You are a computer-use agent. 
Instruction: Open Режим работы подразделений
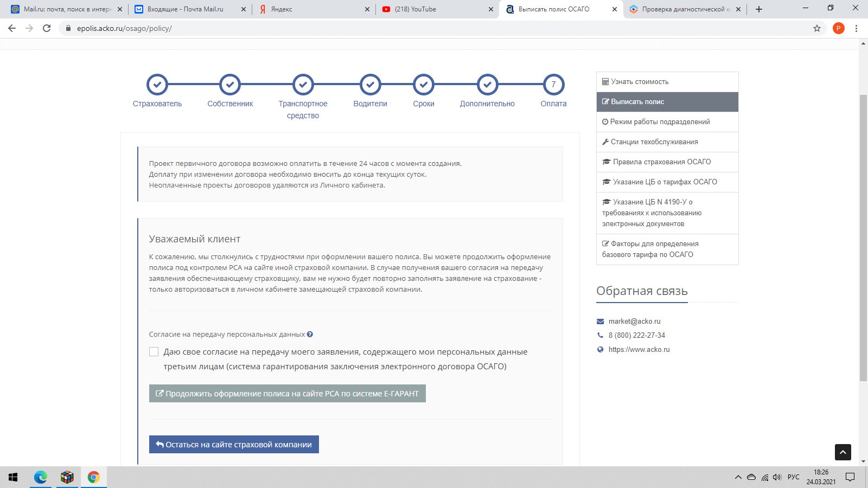coord(667,122)
